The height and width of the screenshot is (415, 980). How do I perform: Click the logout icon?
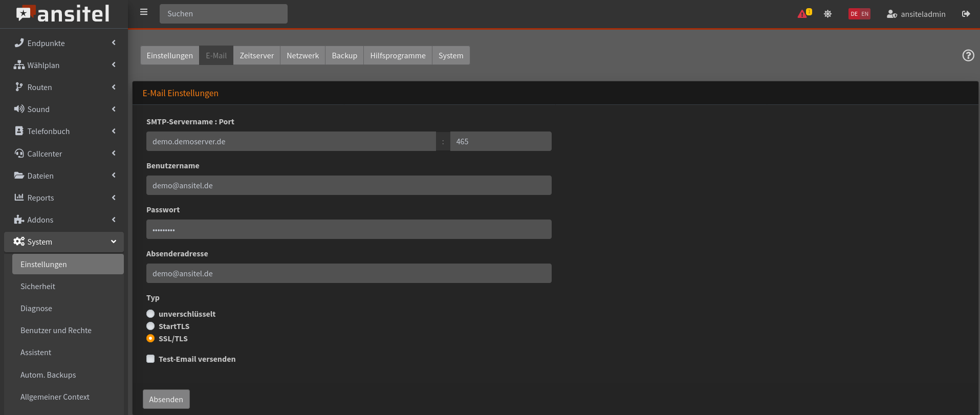tap(966, 14)
